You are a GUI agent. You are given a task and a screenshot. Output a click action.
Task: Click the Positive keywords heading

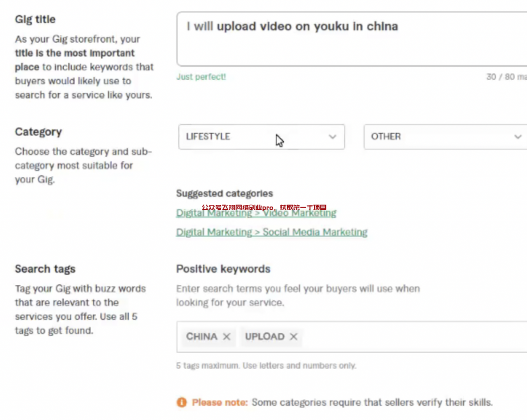click(223, 269)
